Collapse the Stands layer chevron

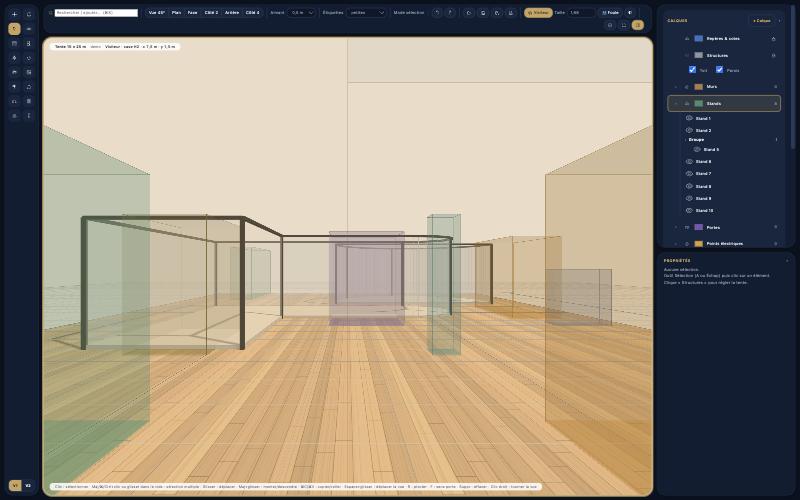pyautogui.click(x=676, y=104)
